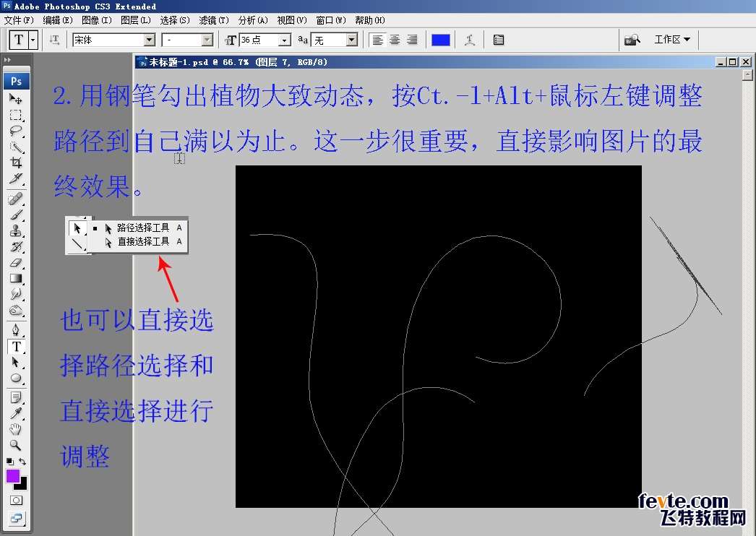Click the purple foreground color swatch

(12, 476)
